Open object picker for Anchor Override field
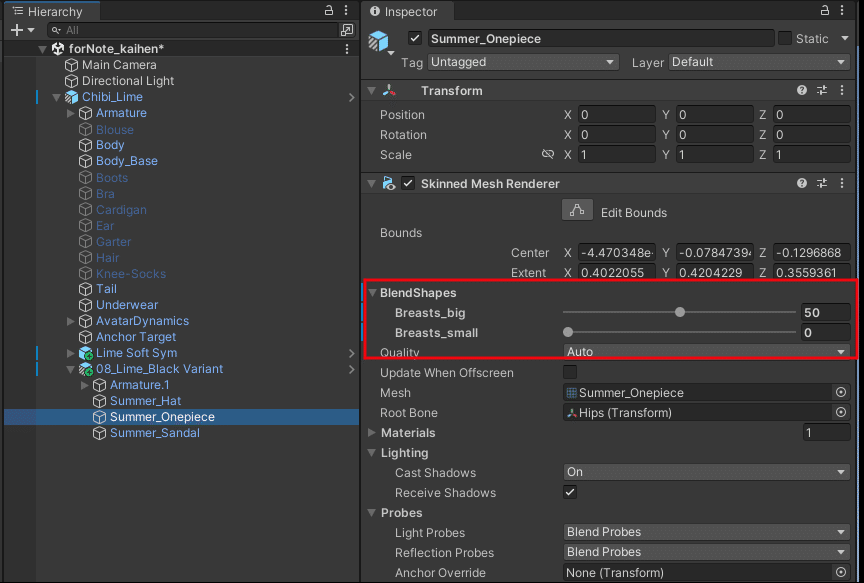Image resolution: width=864 pixels, height=583 pixels. tap(841, 572)
